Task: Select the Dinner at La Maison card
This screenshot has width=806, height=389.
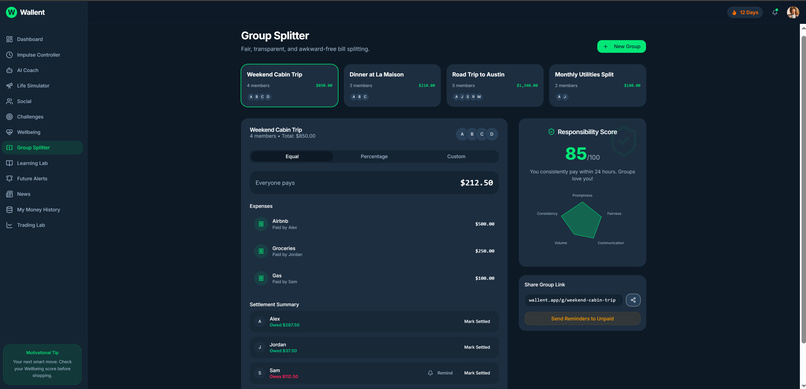Action: 392,85
